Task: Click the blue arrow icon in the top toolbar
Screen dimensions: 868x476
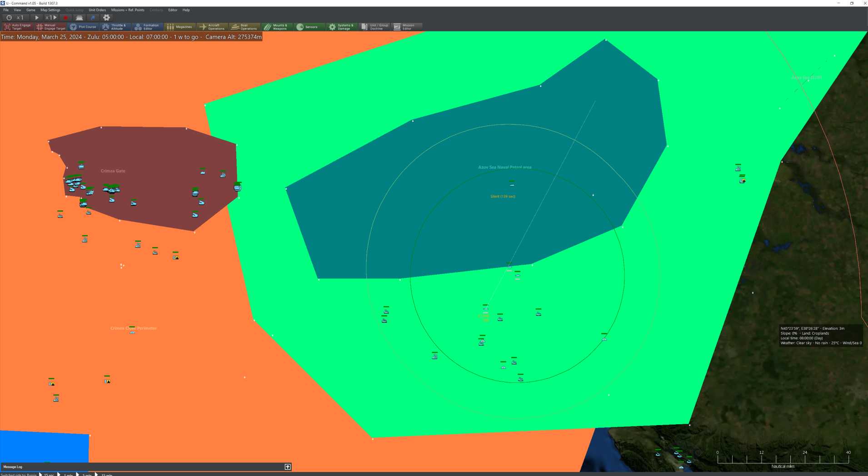Action: tap(93, 18)
